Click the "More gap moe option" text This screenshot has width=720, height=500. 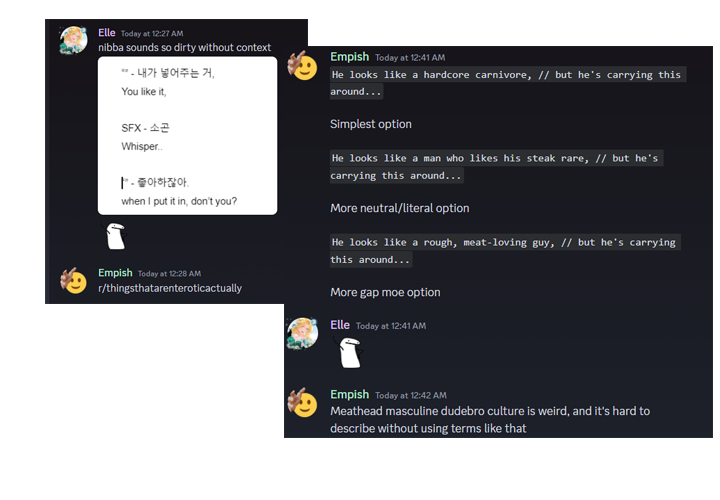pyautogui.click(x=385, y=292)
